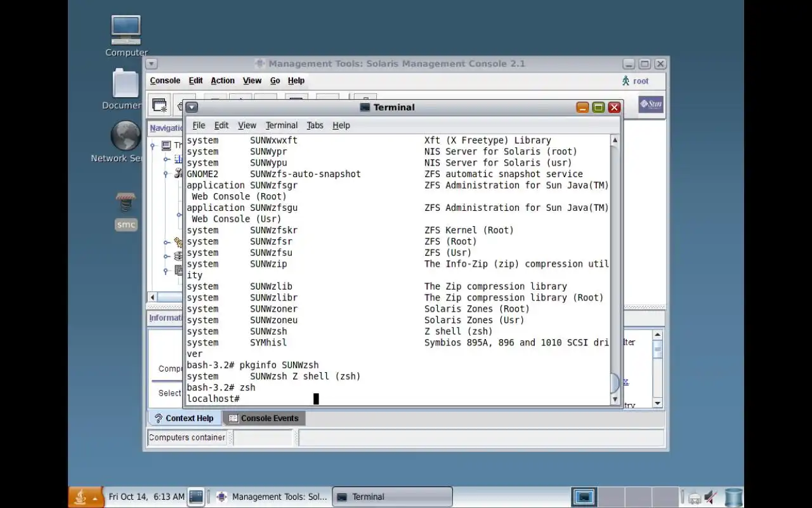812x508 pixels.
Task: Click the Information pane scrollbar up arrow
Action: click(658, 335)
